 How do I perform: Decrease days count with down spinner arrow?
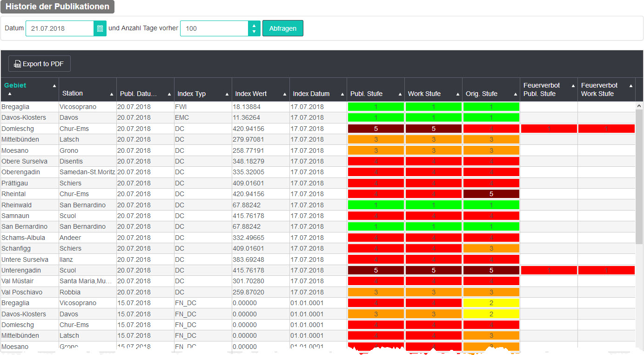pyautogui.click(x=254, y=32)
